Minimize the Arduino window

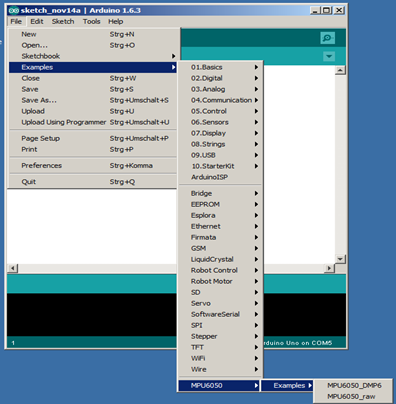pos(315,10)
